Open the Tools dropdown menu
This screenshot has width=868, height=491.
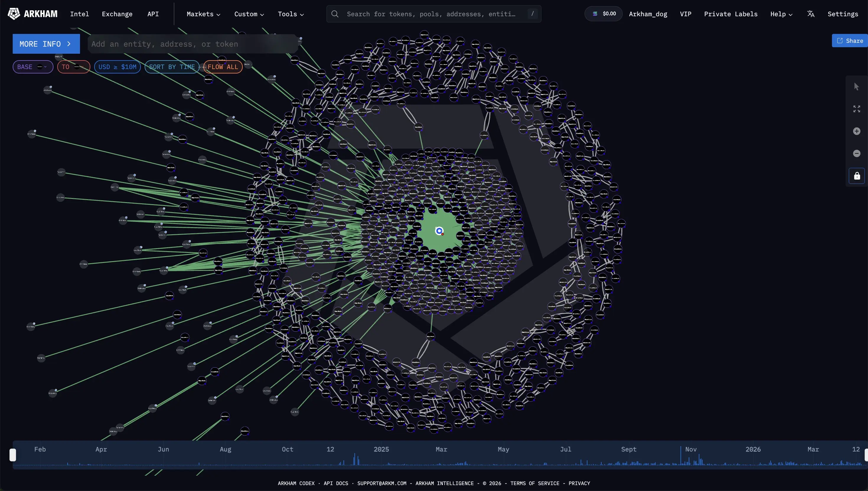pyautogui.click(x=291, y=14)
